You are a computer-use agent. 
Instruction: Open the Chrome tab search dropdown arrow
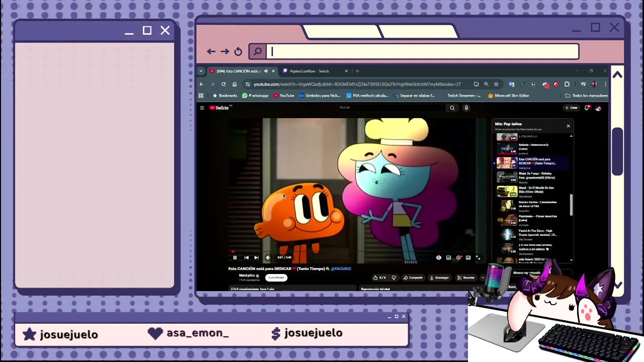coord(201,71)
